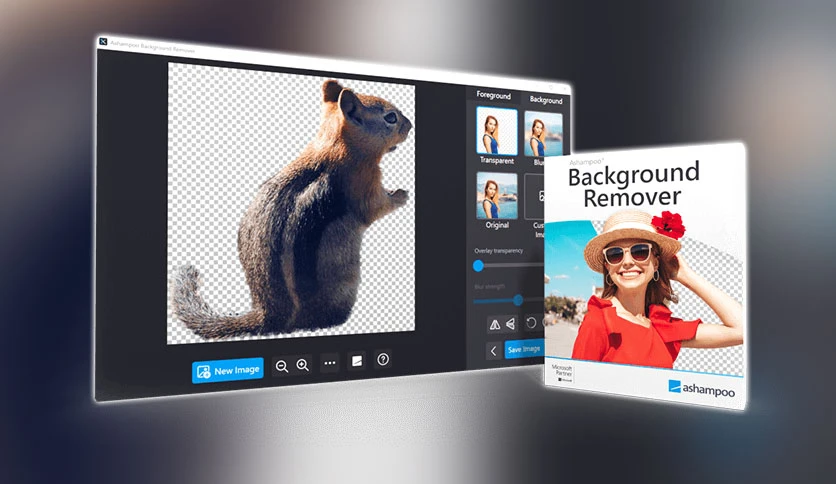Click the Ashampoo app icon in title bar

[x=103, y=42]
